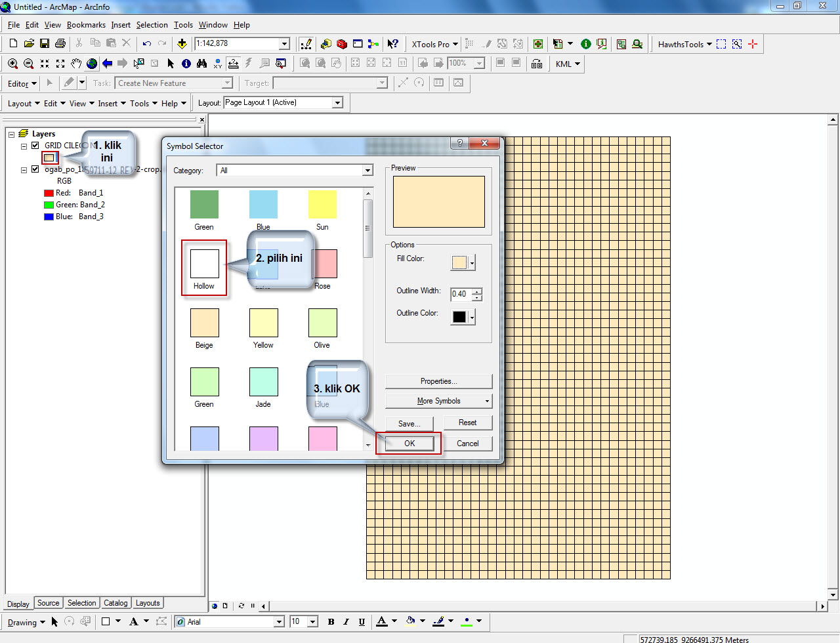Switch to the Source tab
The image size is (840, 643).
[x=48, y=602]
